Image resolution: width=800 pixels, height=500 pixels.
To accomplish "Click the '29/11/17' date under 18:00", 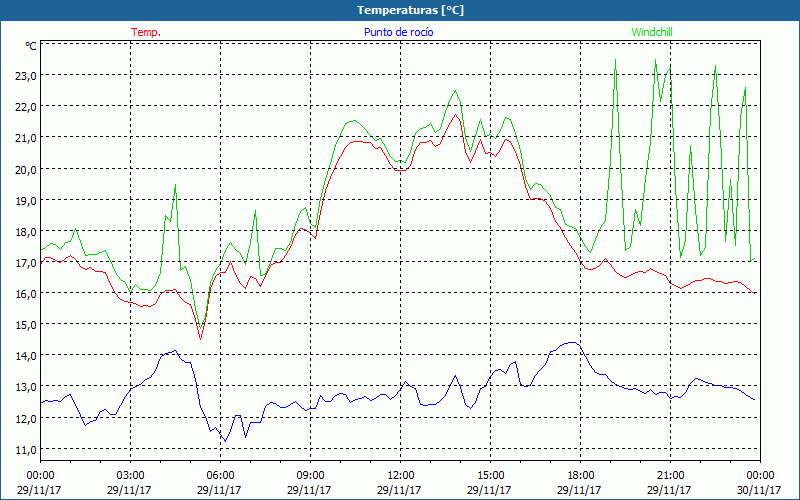I will click(x=579, y=490).
